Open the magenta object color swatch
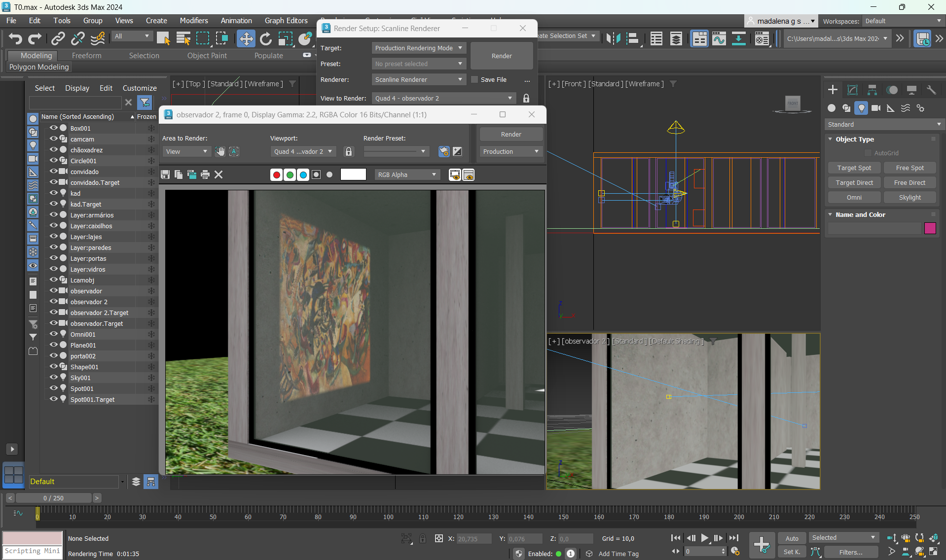The width and height of the screenshot is (946, 560). [x=930, y=228]
